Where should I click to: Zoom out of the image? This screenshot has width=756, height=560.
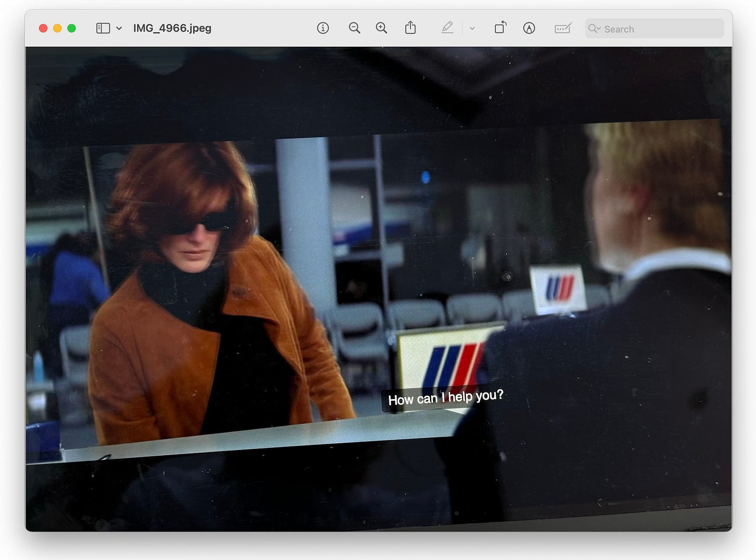click(355, 28)
